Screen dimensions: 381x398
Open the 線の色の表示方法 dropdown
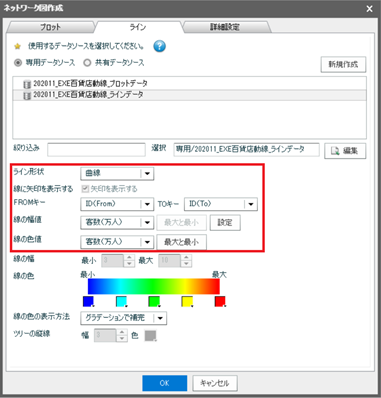124,318
